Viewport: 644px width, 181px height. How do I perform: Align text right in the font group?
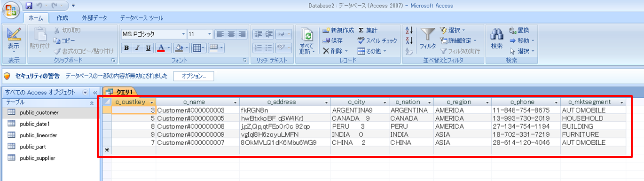pos(242,34)
